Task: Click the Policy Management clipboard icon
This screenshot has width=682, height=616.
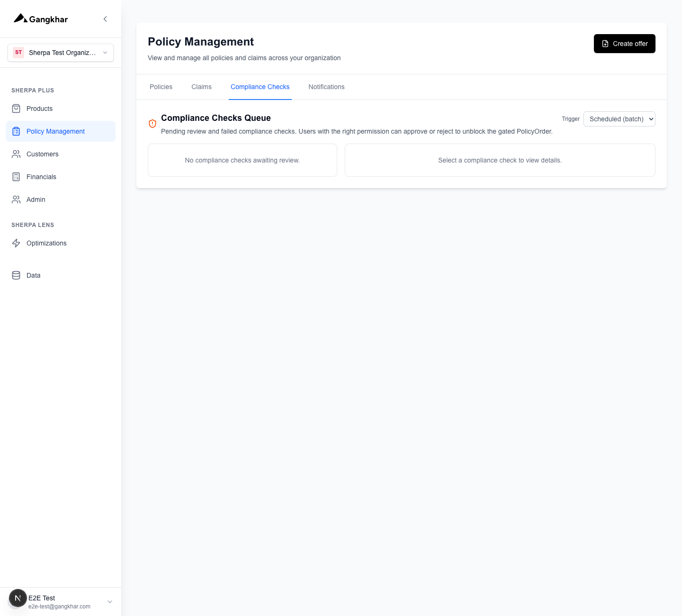Action: (16, 131)
